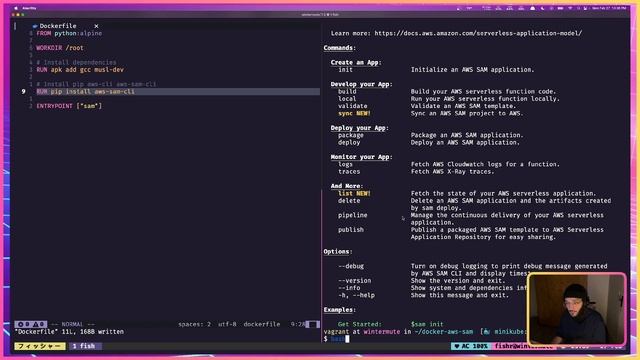This screenshot has height=360, width=640.
Task: Click the dockerfile filetype status entry
Action: 262,324
